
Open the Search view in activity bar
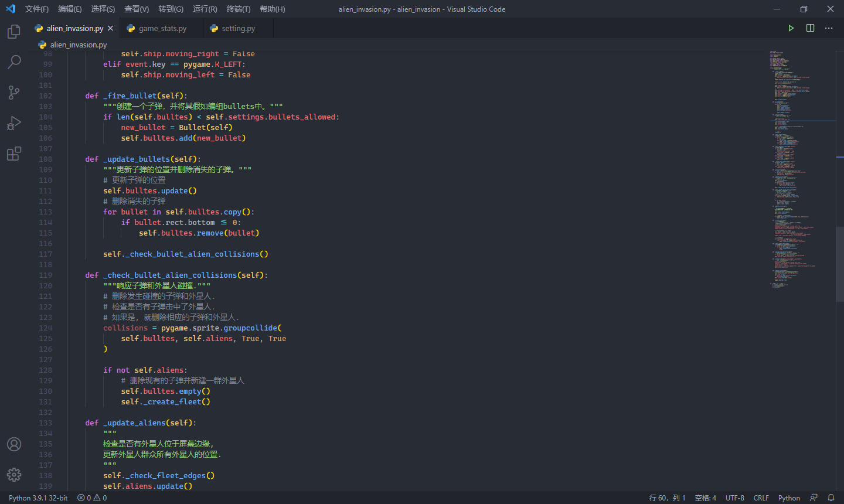click(x=14, y=62)
